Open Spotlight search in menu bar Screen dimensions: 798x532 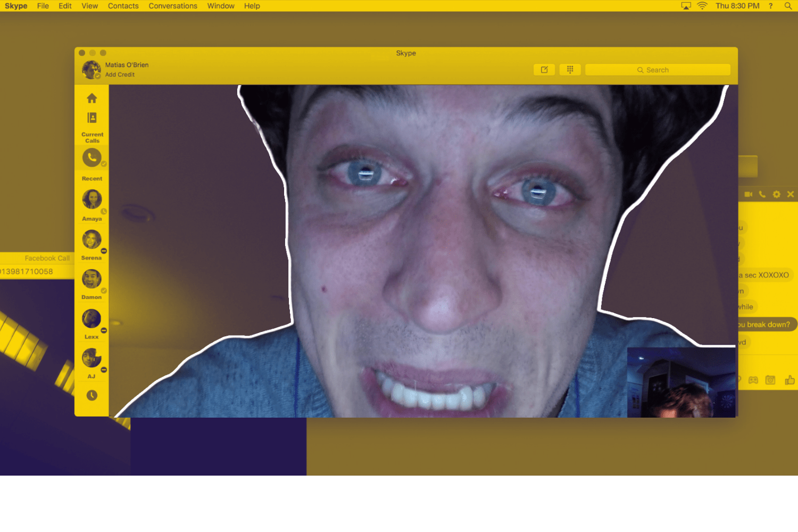click(x=788, y=6)
